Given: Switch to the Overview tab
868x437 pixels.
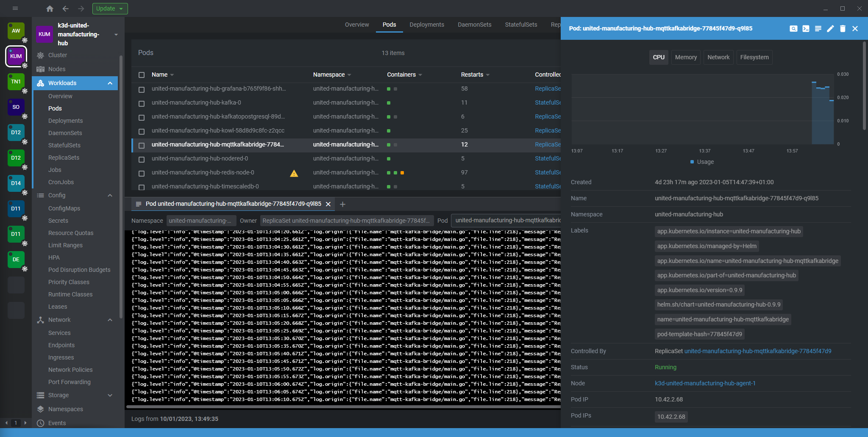Looking at the screenshot, I should pyautogui.click(x=357, y=25).
